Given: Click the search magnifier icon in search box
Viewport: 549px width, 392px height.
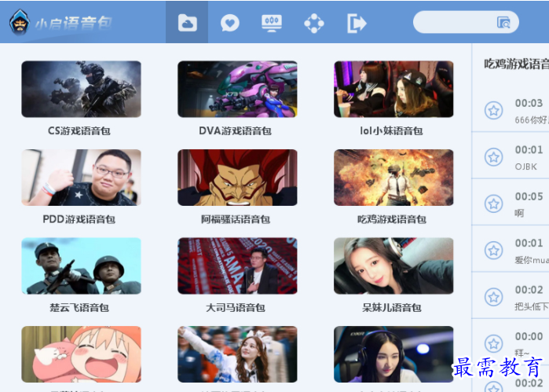Looking at the screenshot, I should click(503, 22).
